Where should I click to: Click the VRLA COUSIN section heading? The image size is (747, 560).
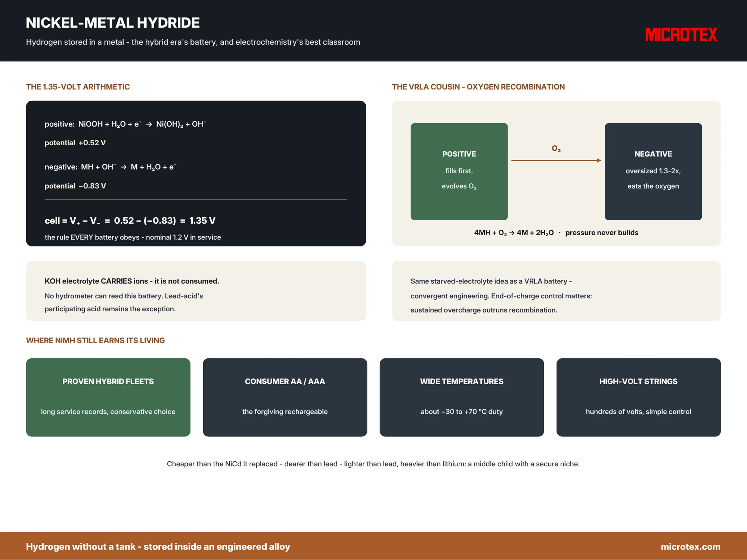click(x=478, y=87)
